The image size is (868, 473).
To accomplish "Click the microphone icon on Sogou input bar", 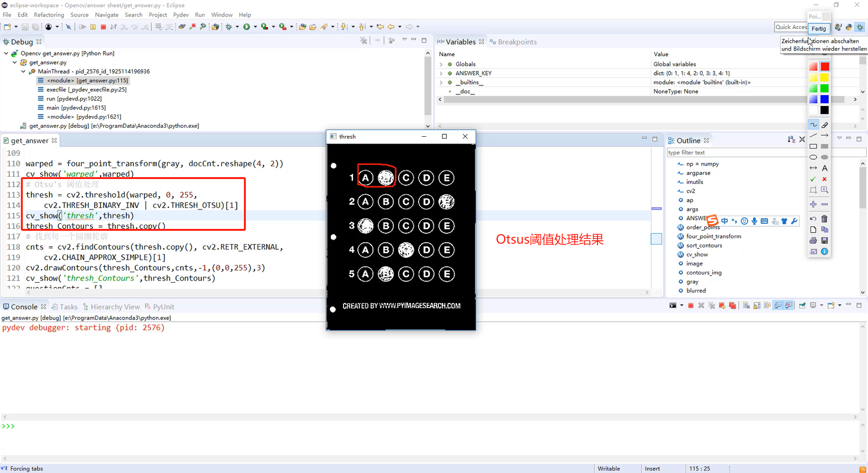I will point(754,221).
